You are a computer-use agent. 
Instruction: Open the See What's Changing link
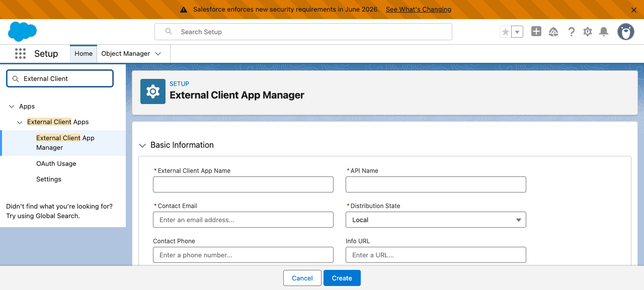tap(419, 10)
